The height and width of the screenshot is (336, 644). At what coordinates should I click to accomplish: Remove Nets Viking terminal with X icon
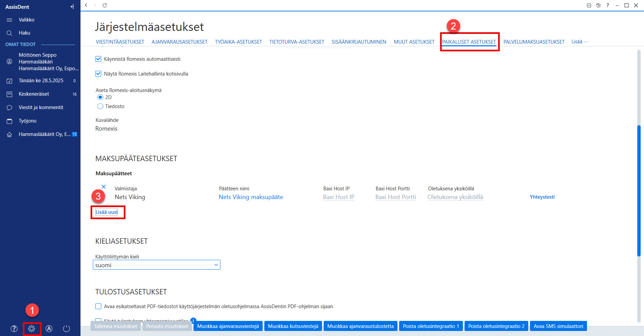pos(104,187)
